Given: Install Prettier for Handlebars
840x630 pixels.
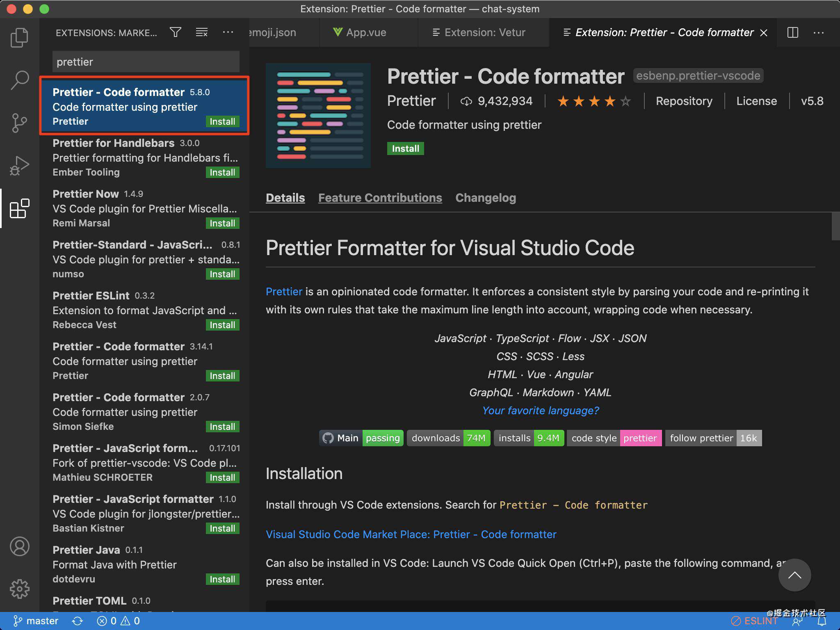Looking at the screenshot, I should pyautogui.click(x=222, y=172).
